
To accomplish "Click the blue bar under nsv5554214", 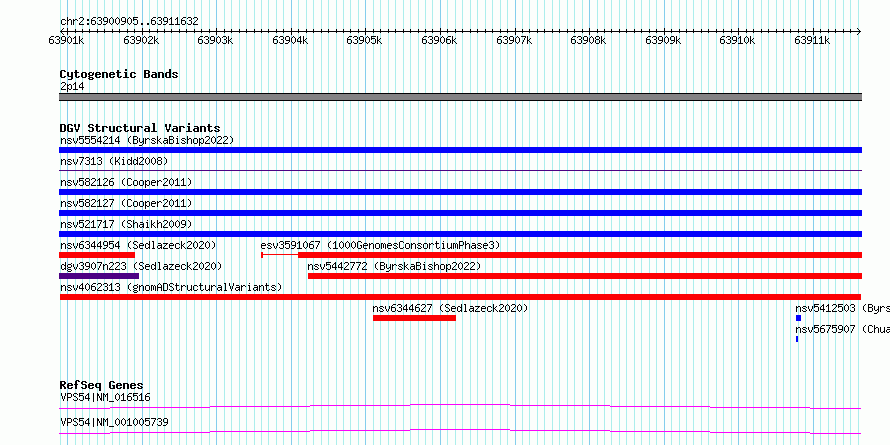I will tap(460, 150).
